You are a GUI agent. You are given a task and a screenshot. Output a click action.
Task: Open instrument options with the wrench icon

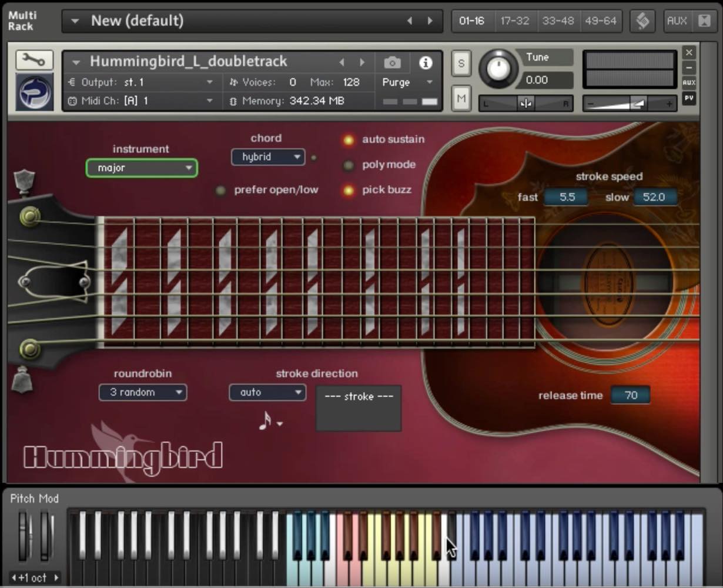pos(34,60)
